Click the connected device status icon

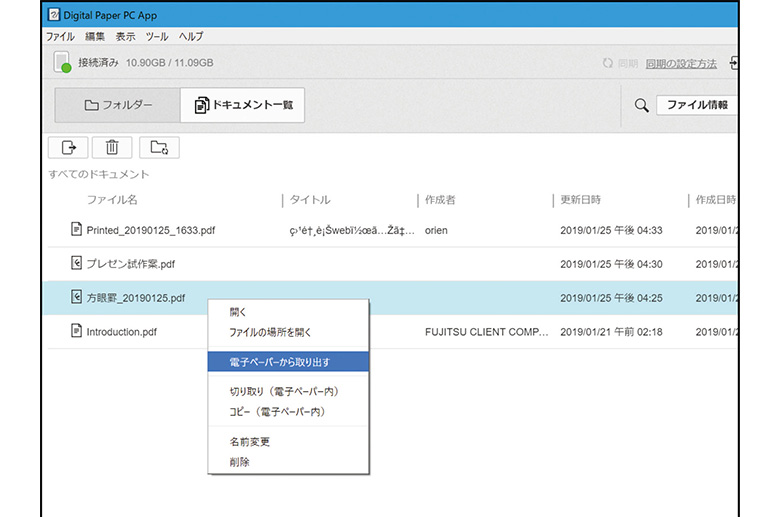pyautogui.click(x=62, y=63)
